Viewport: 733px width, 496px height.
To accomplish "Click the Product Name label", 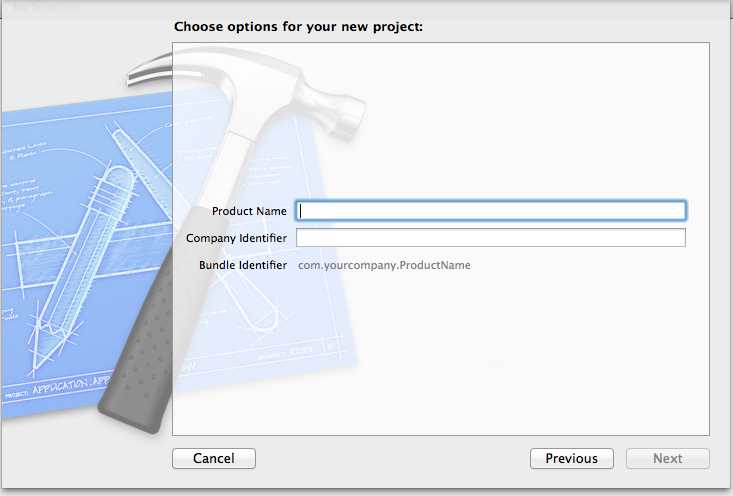I will (249, 211).
